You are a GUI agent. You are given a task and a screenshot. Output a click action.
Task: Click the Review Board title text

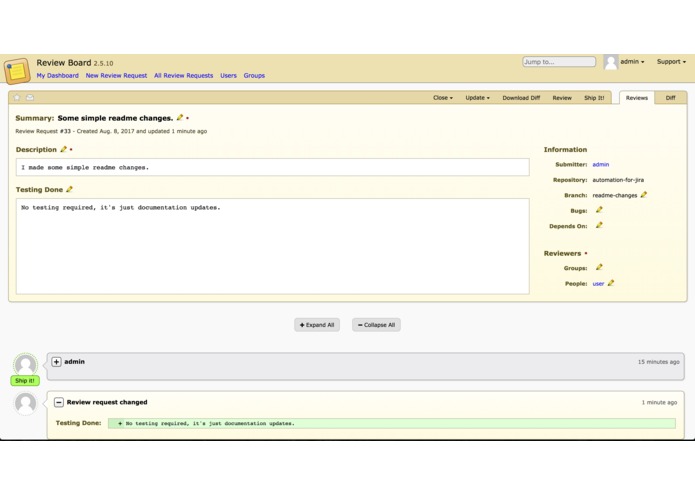tap(64, 63)
